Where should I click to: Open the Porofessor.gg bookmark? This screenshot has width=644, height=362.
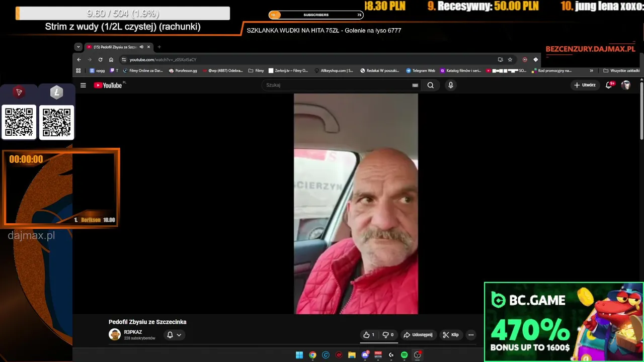coord(183,71)
